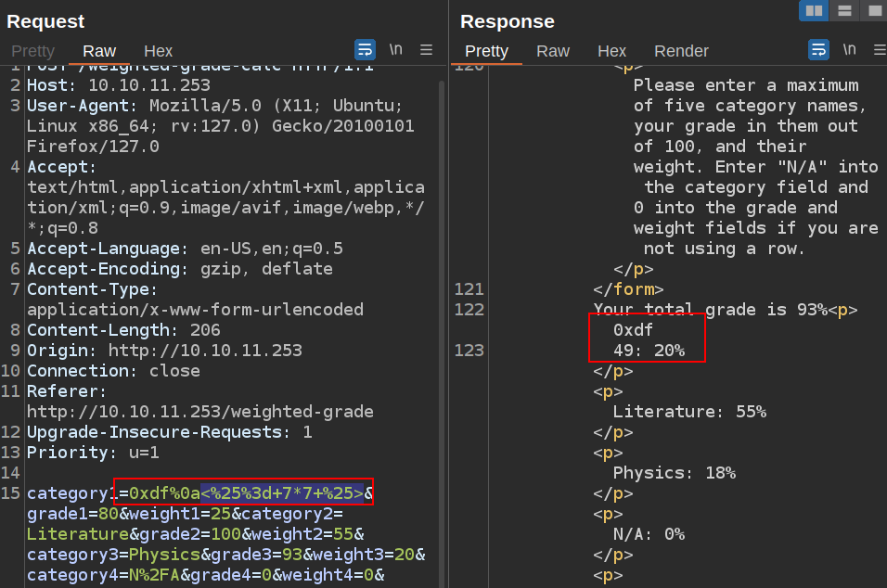Click the '49: 20%' text in response
This screenshot has height=588, width=887.
(x=649, y=351)
